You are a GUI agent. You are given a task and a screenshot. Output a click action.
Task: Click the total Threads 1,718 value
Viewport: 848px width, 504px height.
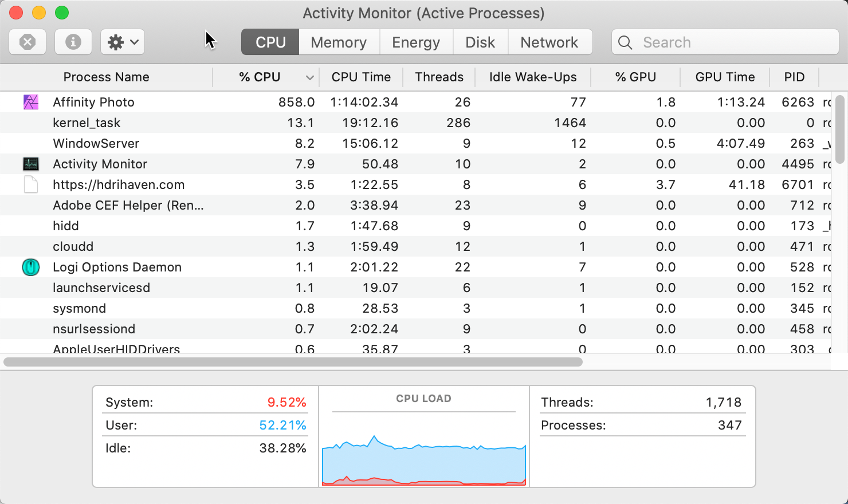click(723, 402)
